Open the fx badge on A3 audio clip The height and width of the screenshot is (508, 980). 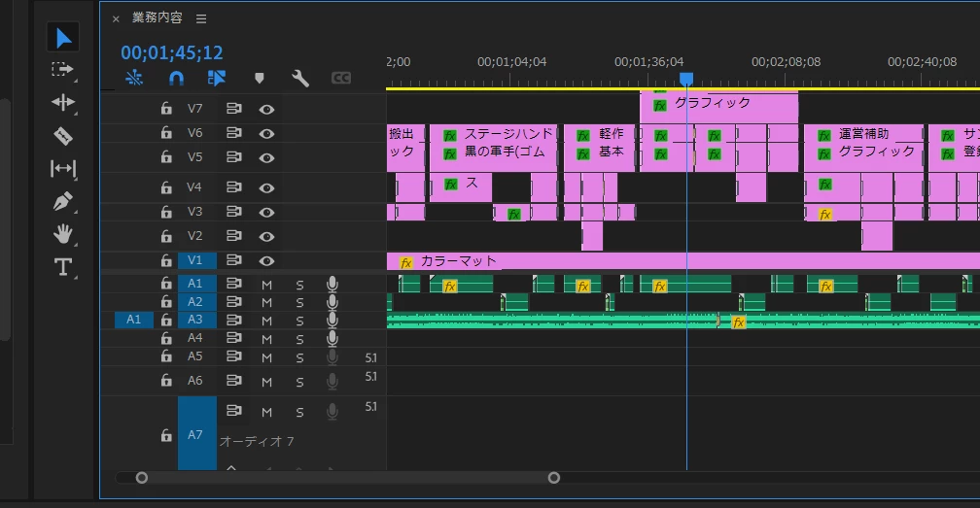[739, 322]
